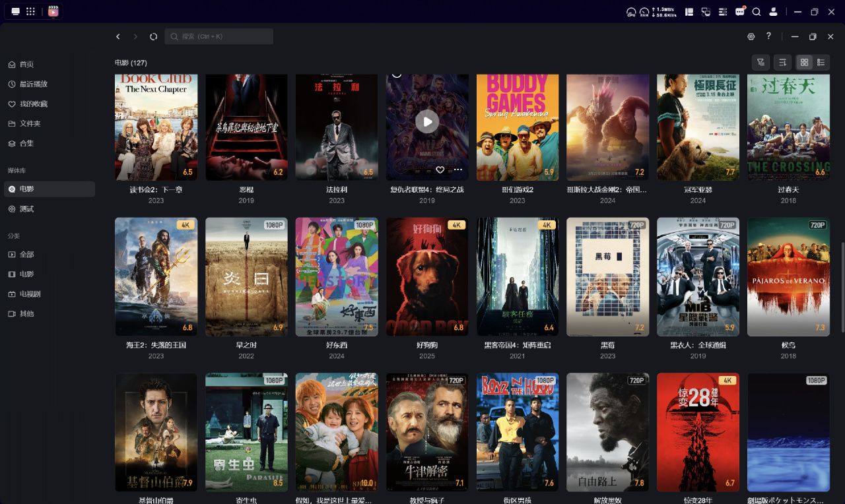
Task: Open the 自由路上 poster
Action: tap(608, 432)
